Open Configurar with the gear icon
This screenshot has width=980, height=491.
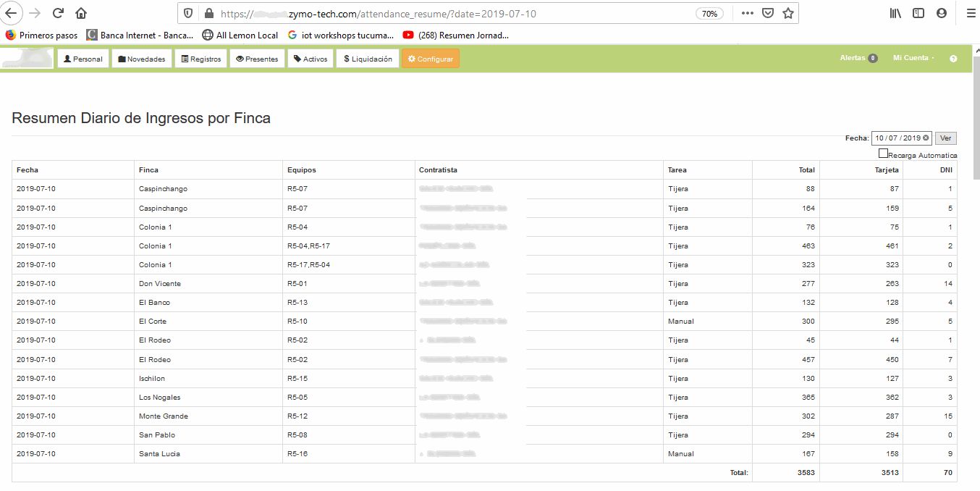click(x=411, y=59)
